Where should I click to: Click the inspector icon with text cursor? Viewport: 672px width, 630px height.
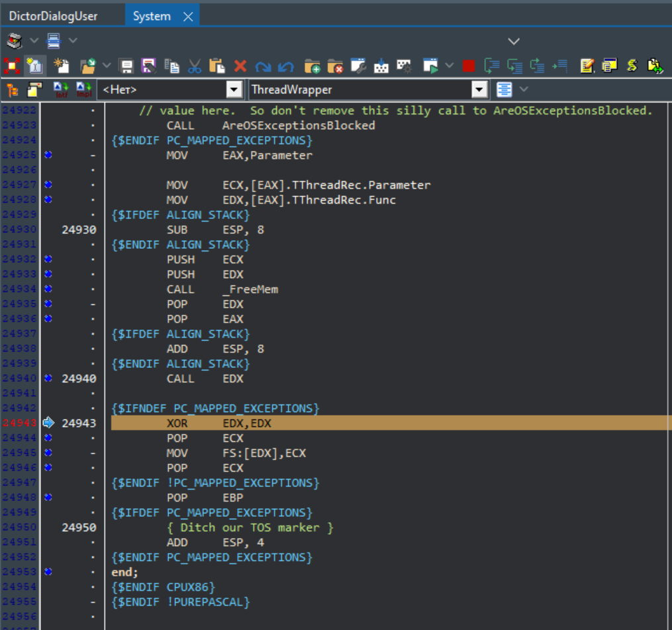pos(34,66)
